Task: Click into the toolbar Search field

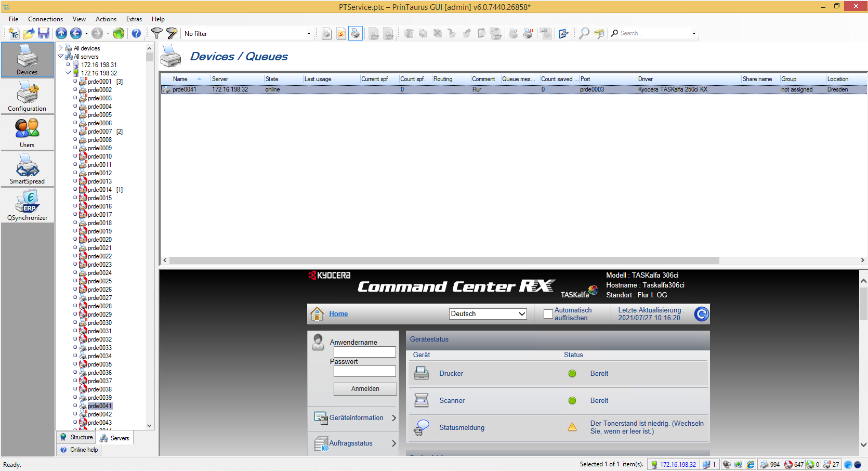Action: pos(654,33)
